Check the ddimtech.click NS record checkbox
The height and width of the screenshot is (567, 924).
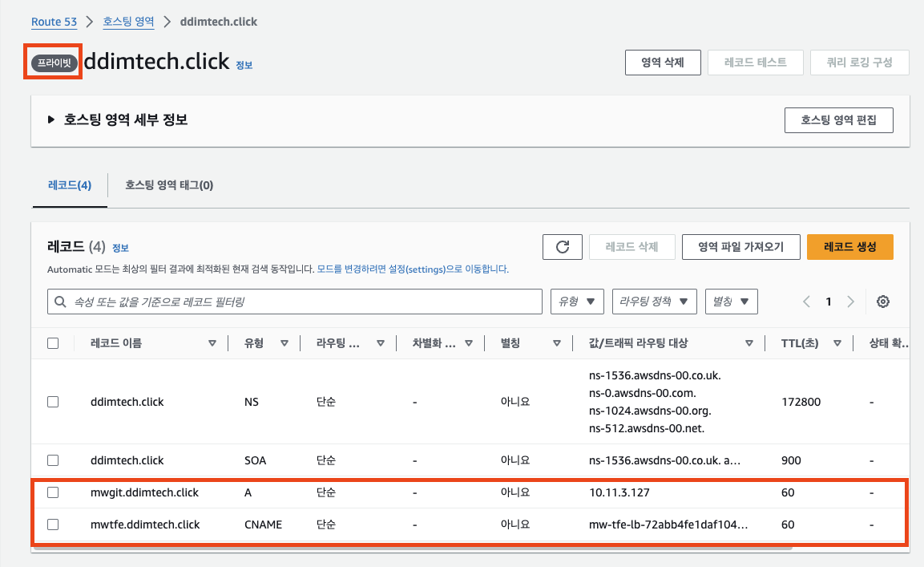(53, 402)
